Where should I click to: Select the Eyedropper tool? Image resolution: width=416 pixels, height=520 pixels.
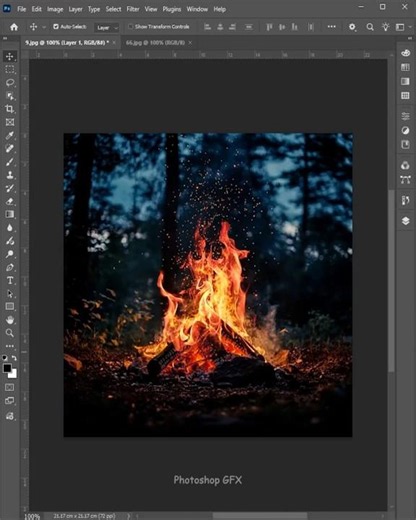10,135
